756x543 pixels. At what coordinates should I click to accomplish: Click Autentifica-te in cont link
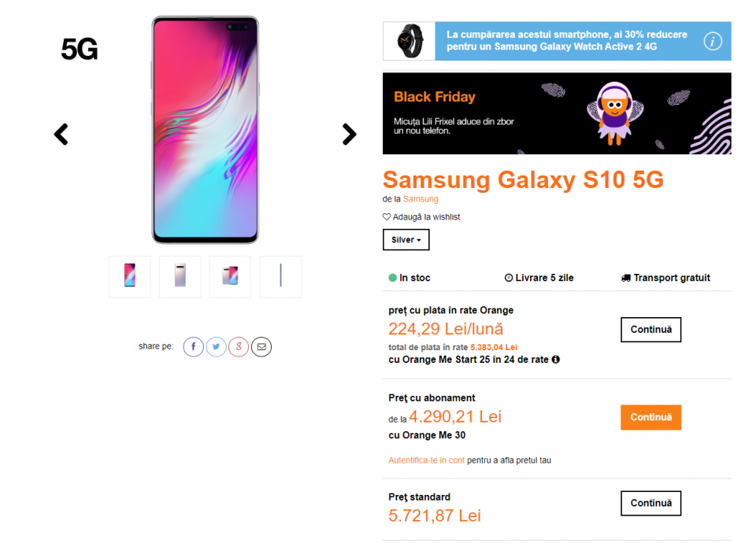coord(426,460)
